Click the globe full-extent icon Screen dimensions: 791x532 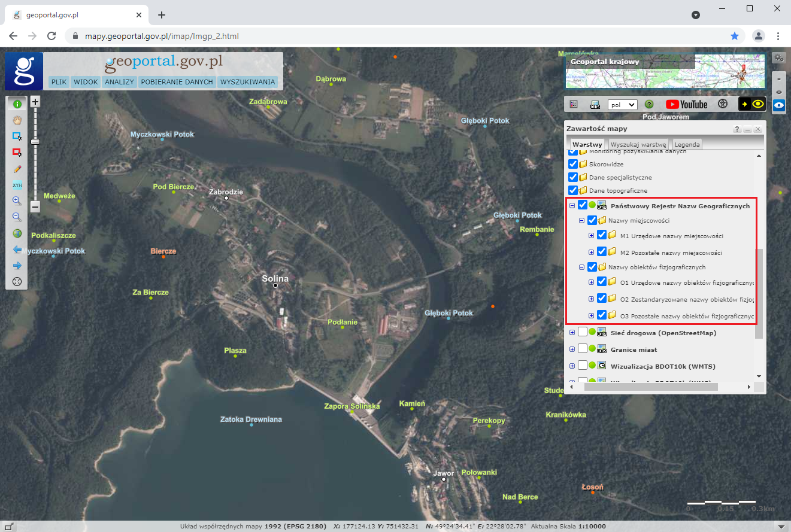tap(17, 233)
